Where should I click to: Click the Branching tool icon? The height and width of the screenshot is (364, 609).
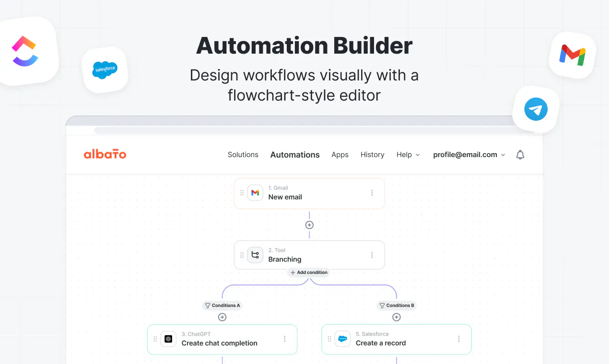coord(255,255)
